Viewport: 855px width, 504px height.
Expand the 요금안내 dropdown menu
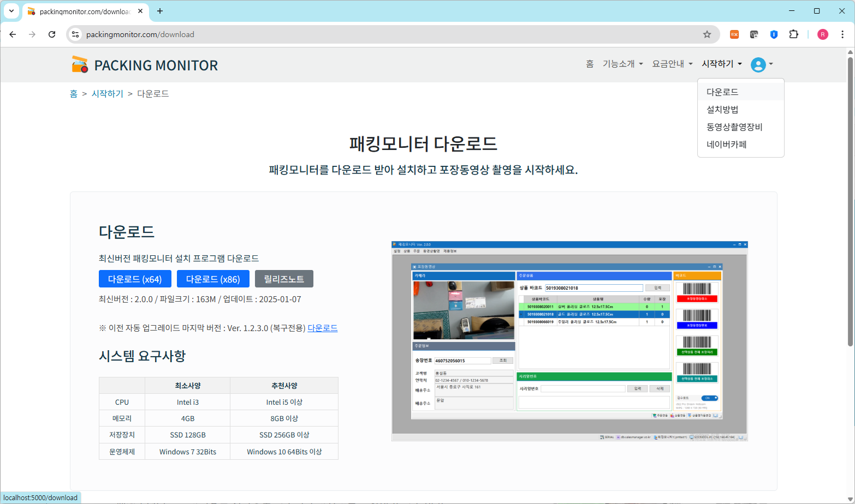(672, 64)
